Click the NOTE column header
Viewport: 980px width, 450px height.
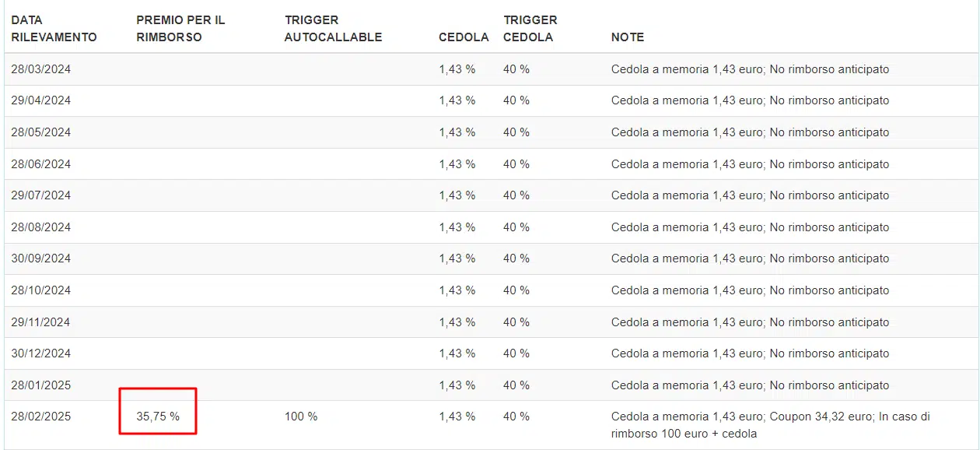[628, 37]
